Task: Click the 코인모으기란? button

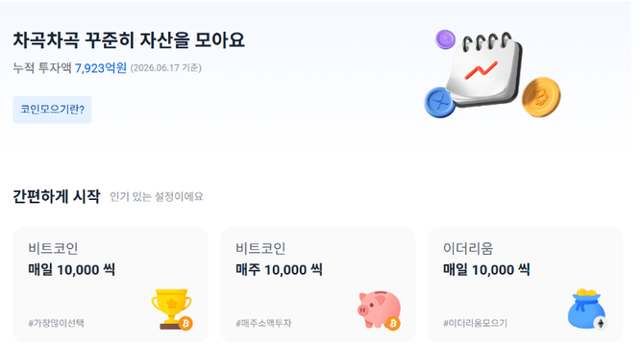Action: 52,110
